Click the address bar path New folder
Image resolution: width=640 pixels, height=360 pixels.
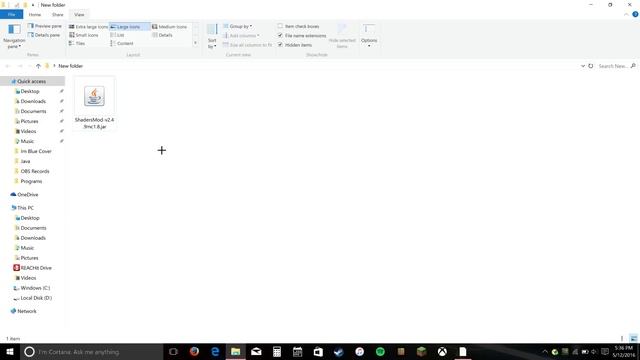pos(70,66)
